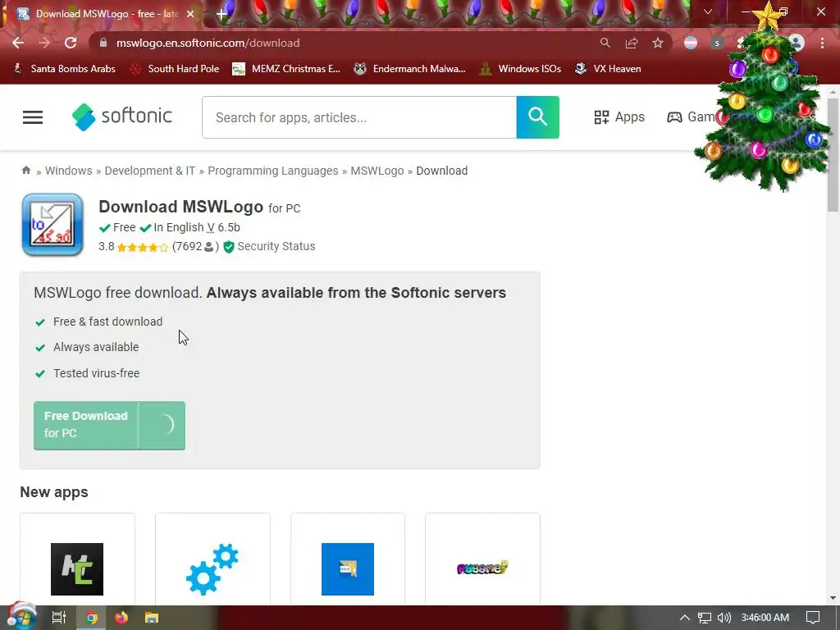Open the MEMZ Christmas bookmark
840x630 pixels.
click(286, 69)
